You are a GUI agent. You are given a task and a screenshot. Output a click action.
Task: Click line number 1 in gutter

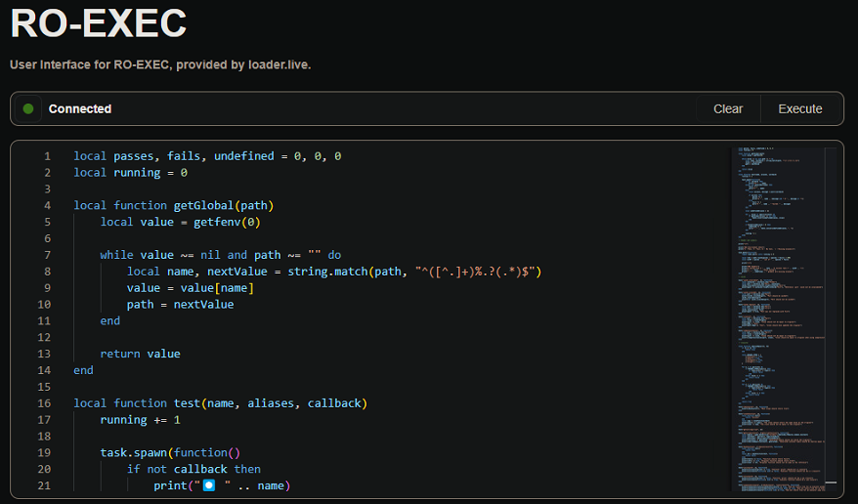coord(47,156)
